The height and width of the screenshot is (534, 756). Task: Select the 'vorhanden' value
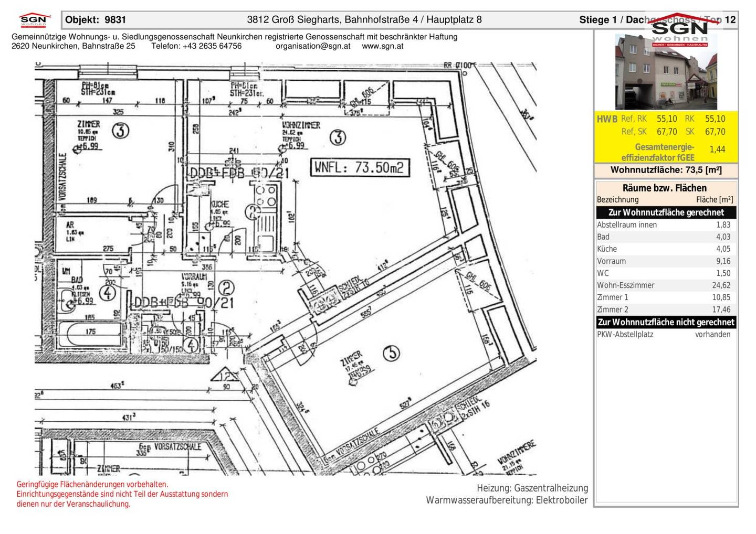[x=713, y=334]
